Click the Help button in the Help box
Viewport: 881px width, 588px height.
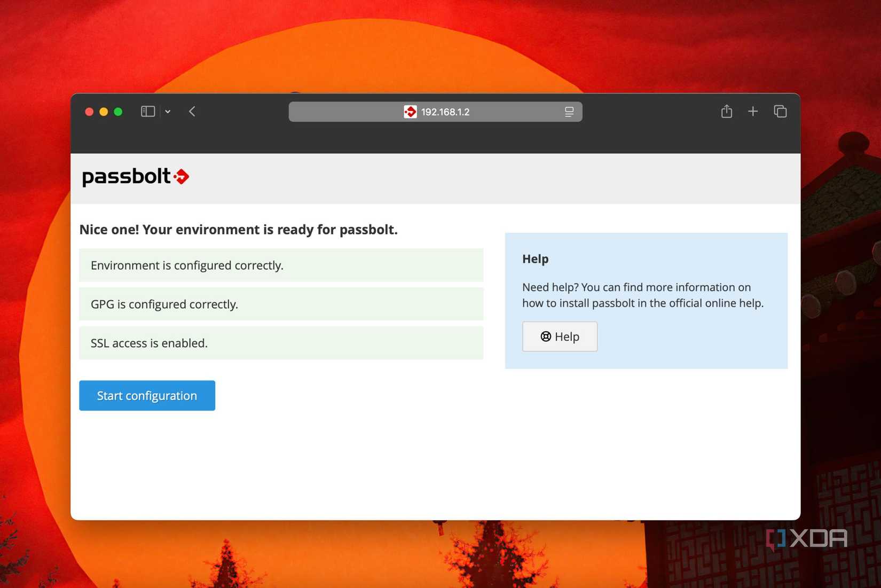(x=560, y=336)
